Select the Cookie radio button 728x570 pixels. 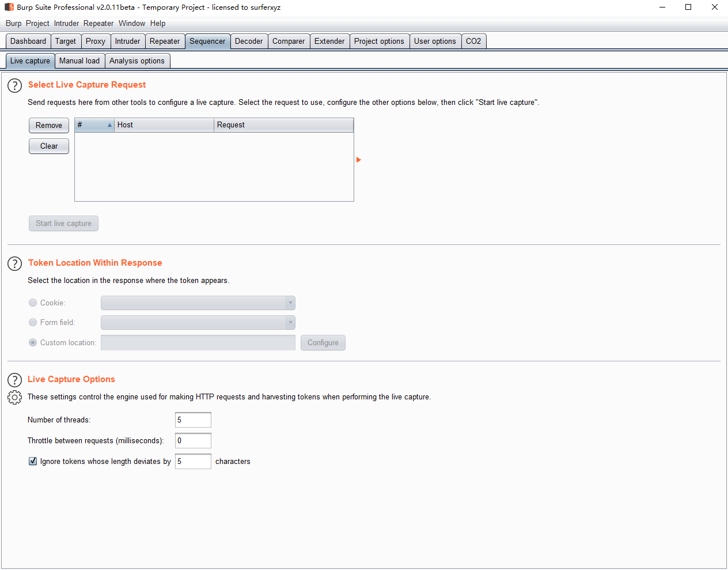click(33, 303)
